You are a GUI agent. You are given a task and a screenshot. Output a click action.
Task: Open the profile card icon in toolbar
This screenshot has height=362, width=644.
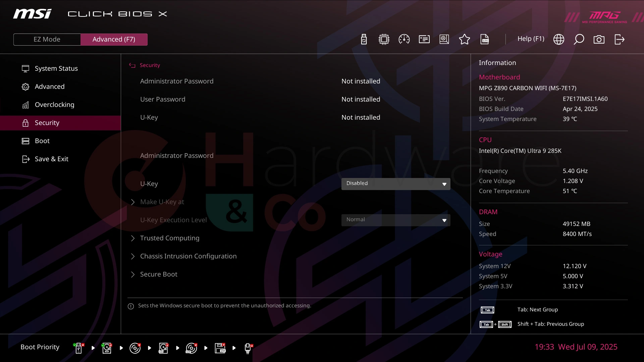click(424, 39)
